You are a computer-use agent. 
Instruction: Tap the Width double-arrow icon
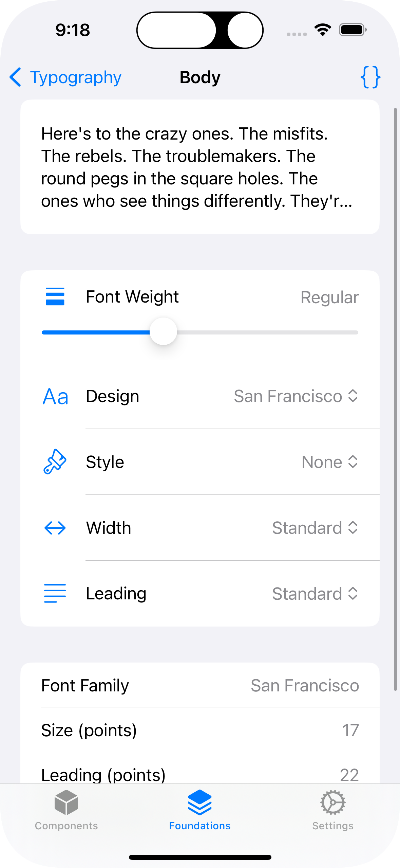click(x=55, y=528)
